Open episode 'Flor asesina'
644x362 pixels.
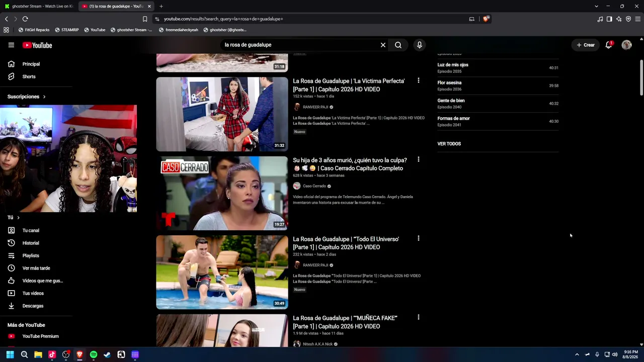(449, 82)
